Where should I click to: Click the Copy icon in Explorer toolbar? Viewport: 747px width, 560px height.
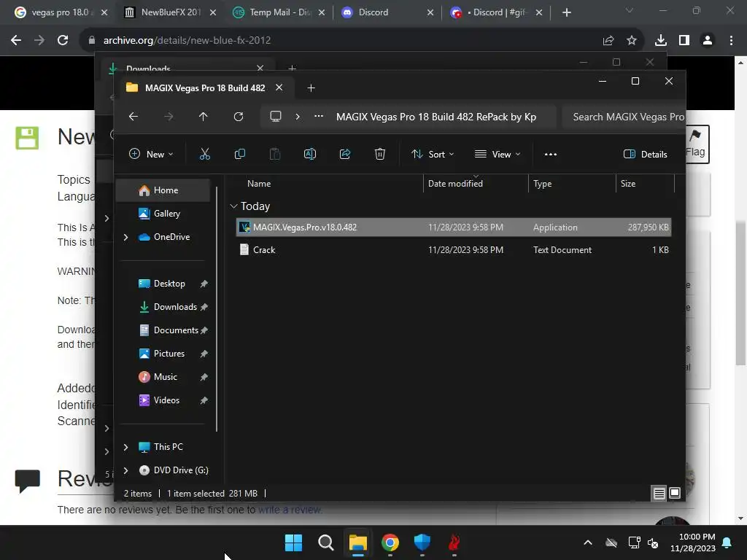(x=239, y=154)
